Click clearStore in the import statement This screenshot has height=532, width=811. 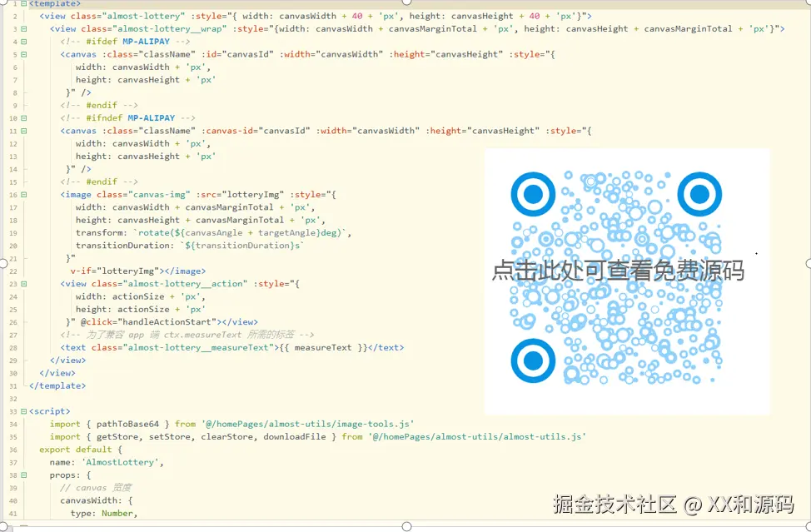point(226,437)
